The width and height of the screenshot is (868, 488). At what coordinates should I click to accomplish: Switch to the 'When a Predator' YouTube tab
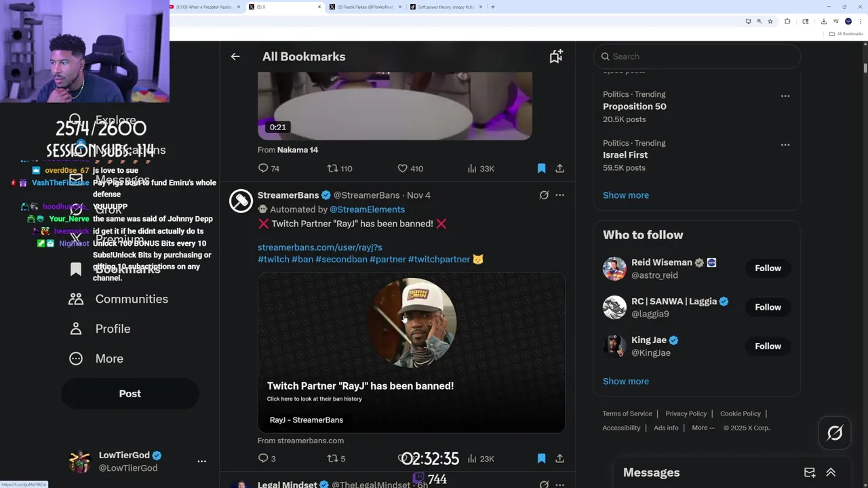coord(203,7)
